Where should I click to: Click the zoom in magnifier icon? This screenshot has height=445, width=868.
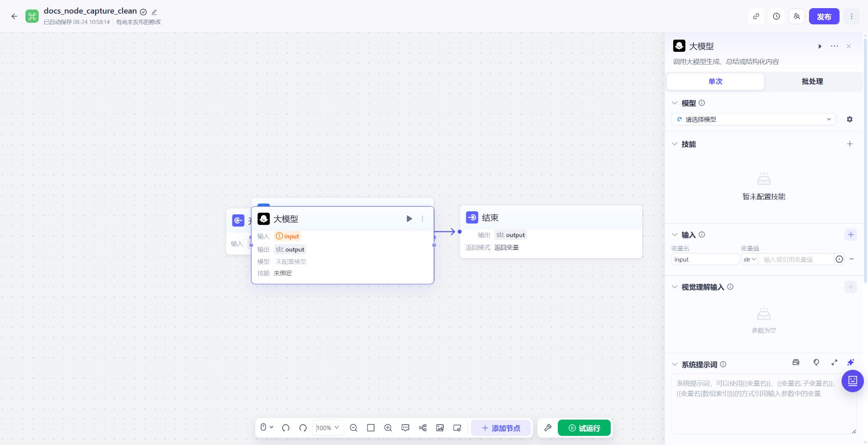click(x=388, y=428)
